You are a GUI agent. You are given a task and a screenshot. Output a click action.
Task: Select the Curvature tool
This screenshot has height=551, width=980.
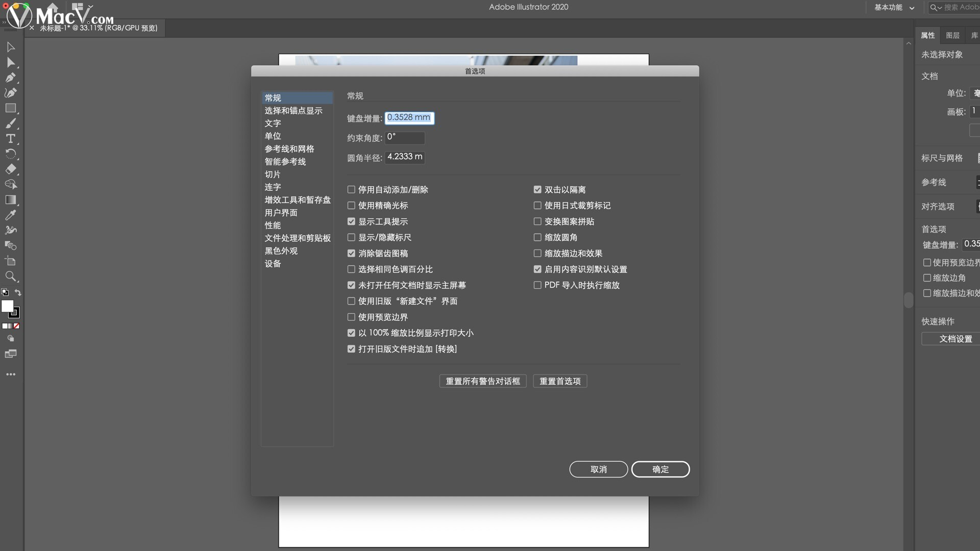click(x=11, y=93)
